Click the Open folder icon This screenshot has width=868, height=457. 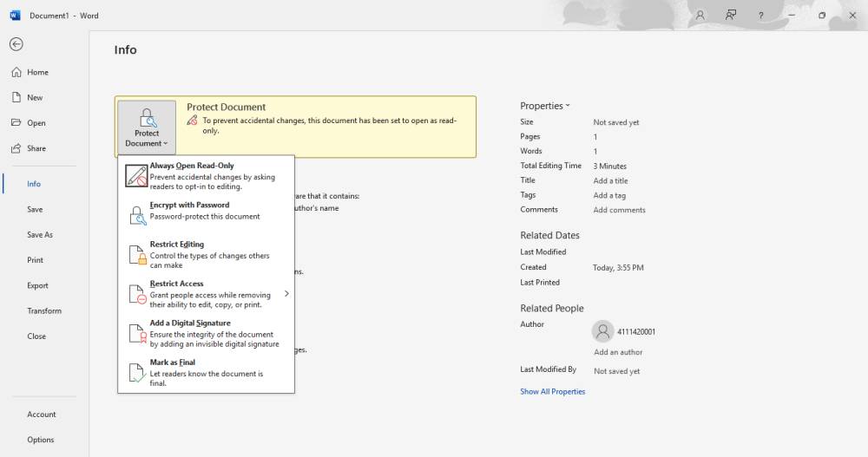point(16,123)
